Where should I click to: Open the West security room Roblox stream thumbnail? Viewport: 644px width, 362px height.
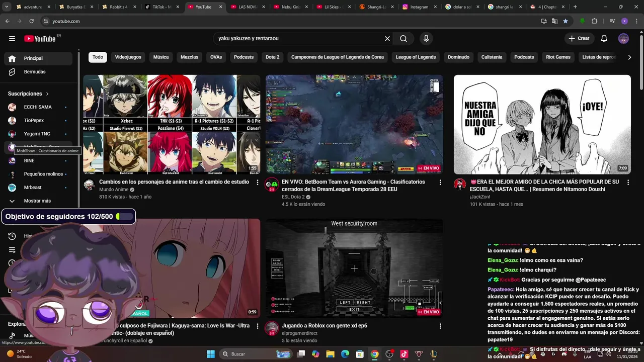coord(354,268)
